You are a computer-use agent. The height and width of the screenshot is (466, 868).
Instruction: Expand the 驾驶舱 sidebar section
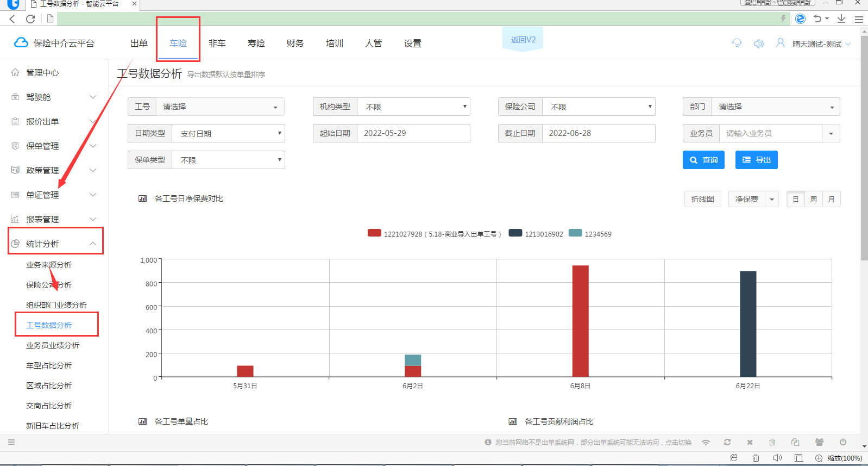point(54,97)
